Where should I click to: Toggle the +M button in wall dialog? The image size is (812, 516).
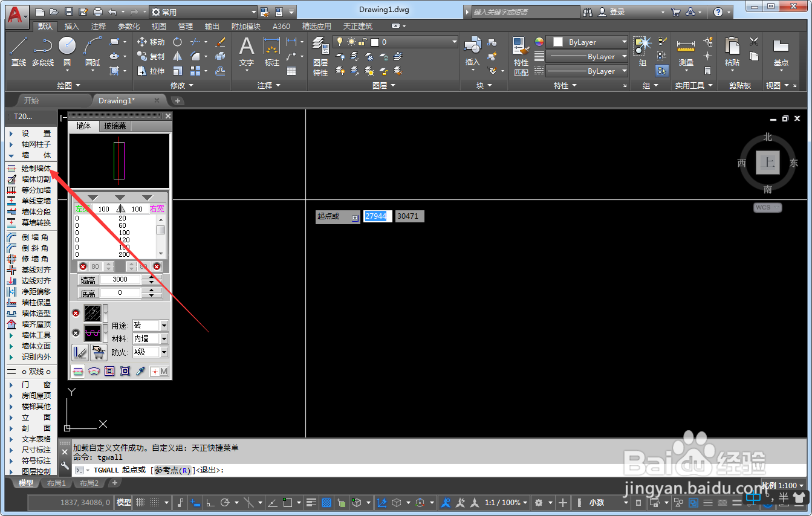pyautogui.click(x=159, y=371)
